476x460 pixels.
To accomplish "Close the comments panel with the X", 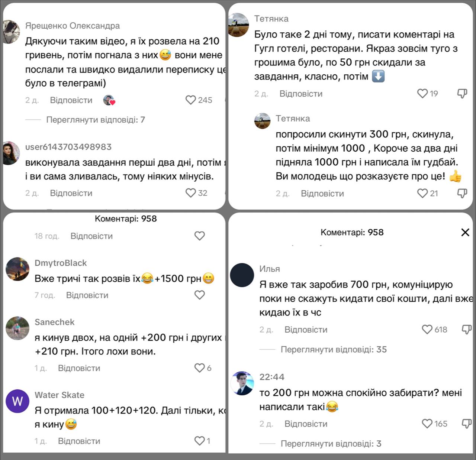I will tap(465, 232).
